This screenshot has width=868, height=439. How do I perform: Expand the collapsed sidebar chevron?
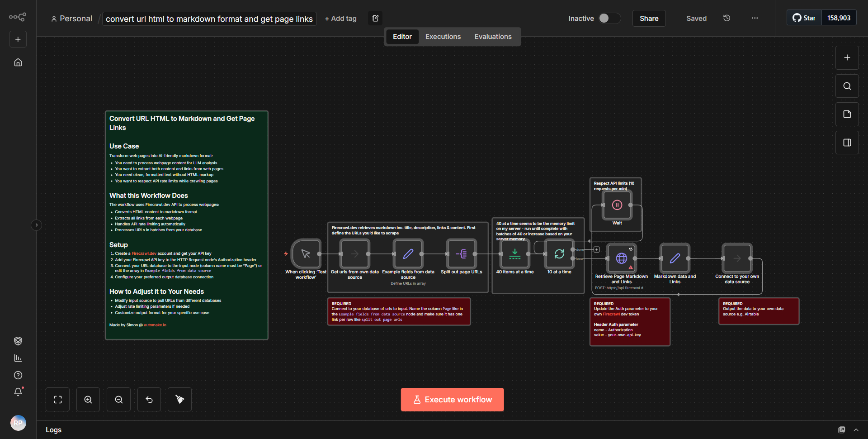(37, 225)
